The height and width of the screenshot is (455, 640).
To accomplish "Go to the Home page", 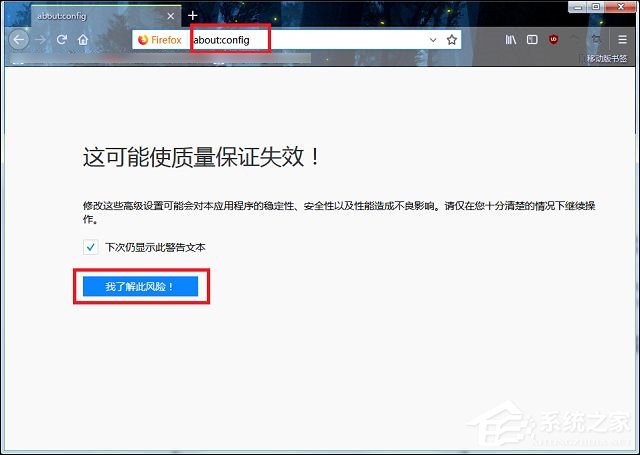I will pyautogui.click(x=84, y=40).
